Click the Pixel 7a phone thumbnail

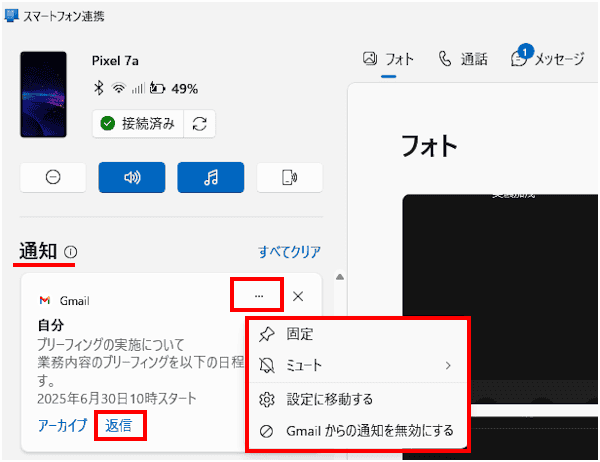(x=43, y=95)
